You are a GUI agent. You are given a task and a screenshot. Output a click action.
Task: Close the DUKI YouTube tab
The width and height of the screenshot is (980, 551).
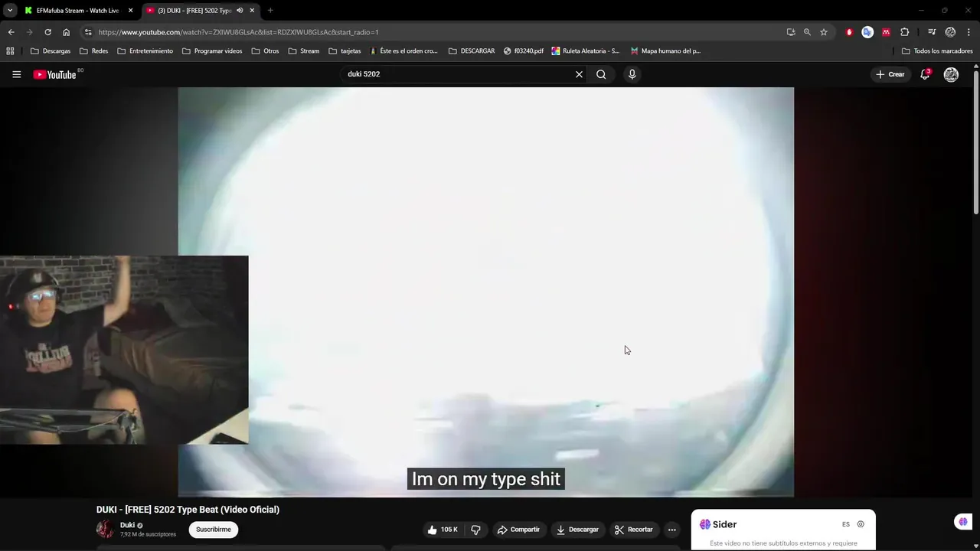pyautogui.click(x=252, y=11)
